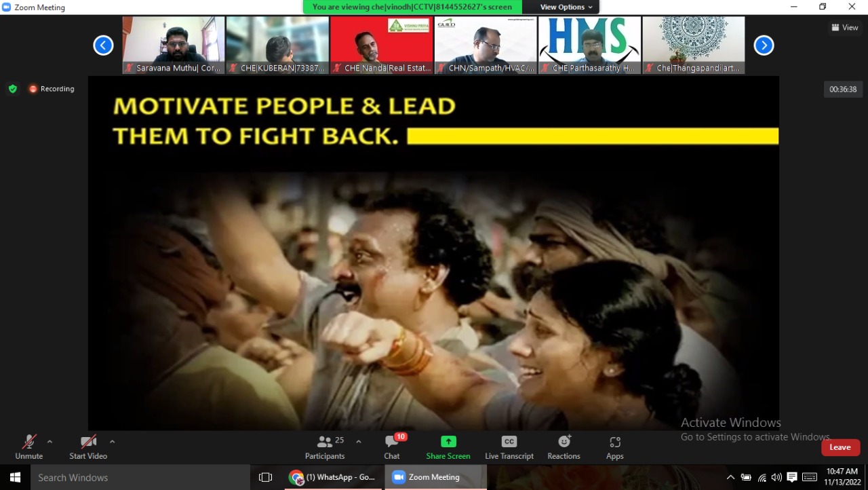
Task: Enable Live Transcript captions
Action: coord(509,447)
